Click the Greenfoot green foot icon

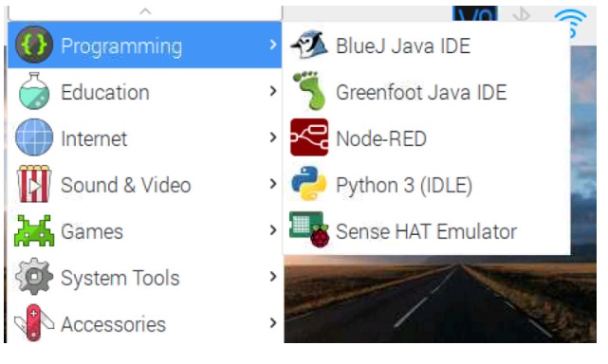coord(309,91)
